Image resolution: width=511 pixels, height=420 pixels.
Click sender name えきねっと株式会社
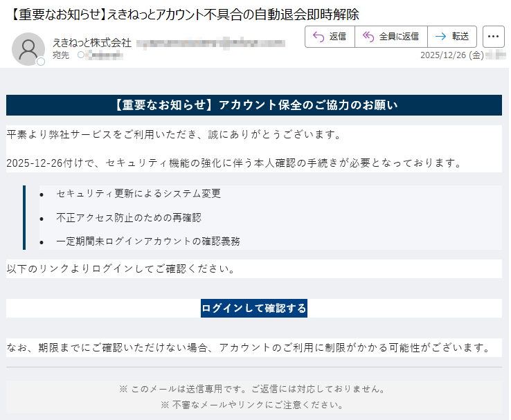click(91, 43)
